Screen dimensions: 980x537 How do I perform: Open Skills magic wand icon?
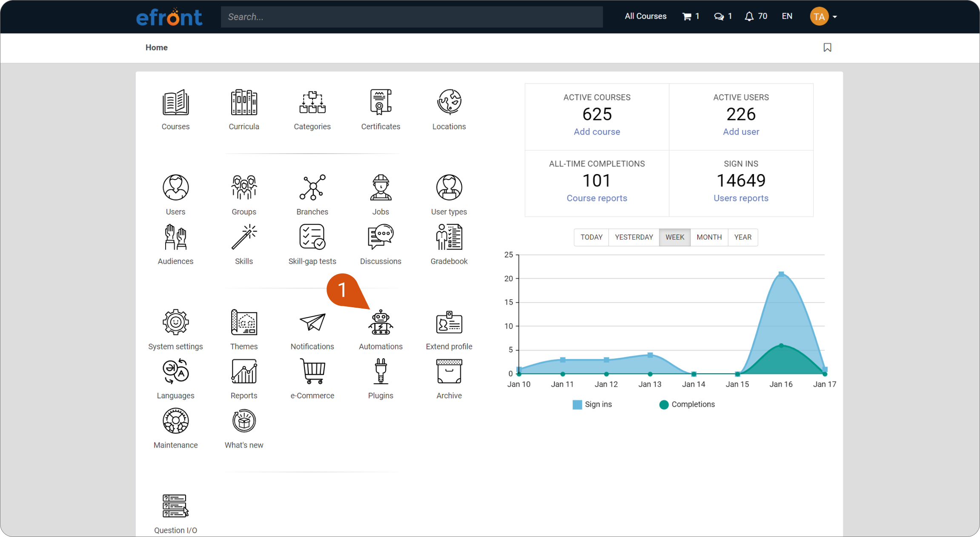(244, 237)
